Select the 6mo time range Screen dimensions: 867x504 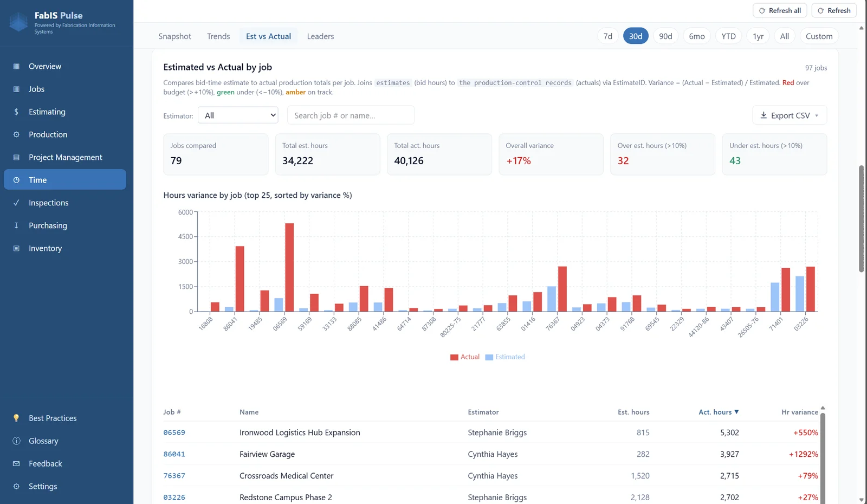click(x=697, y=36)
